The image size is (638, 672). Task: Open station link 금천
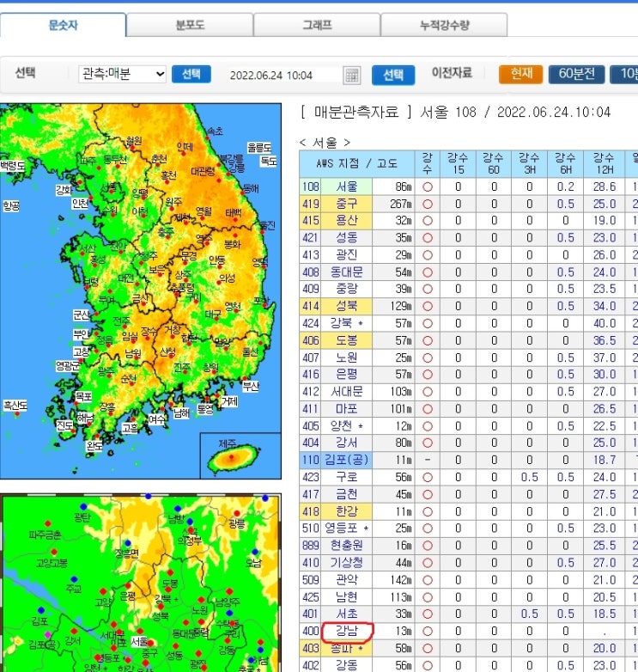(346, 494)
